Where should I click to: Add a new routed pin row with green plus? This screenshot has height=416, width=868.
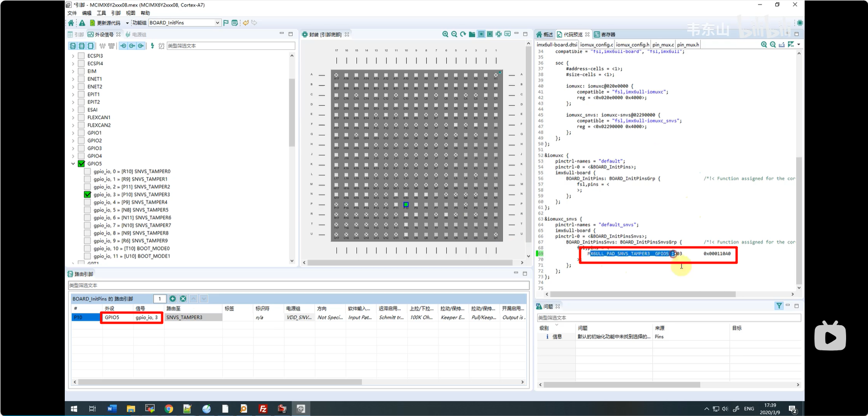tap(173, 299)
